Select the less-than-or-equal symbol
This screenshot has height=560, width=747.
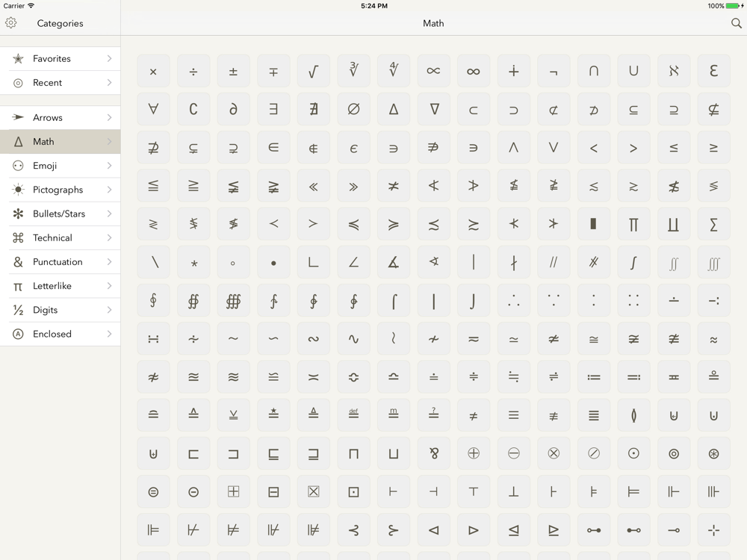[x=674, y=148]
